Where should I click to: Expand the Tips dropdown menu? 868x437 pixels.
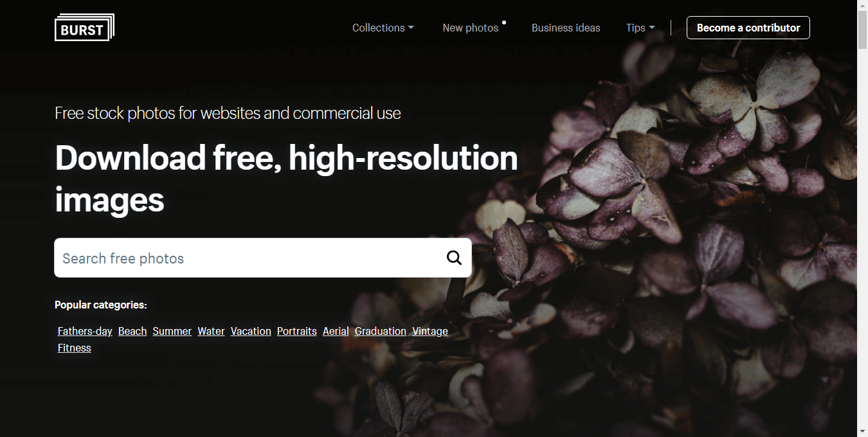point(640,28)
